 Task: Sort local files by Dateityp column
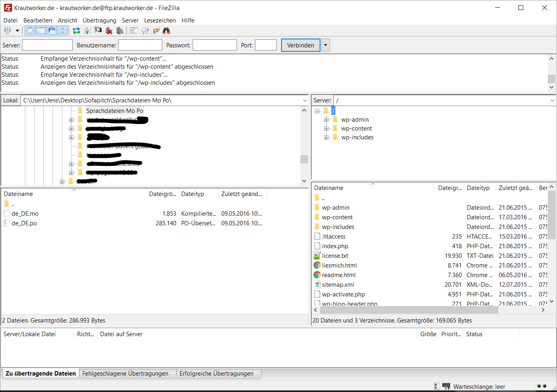point(198,194)
